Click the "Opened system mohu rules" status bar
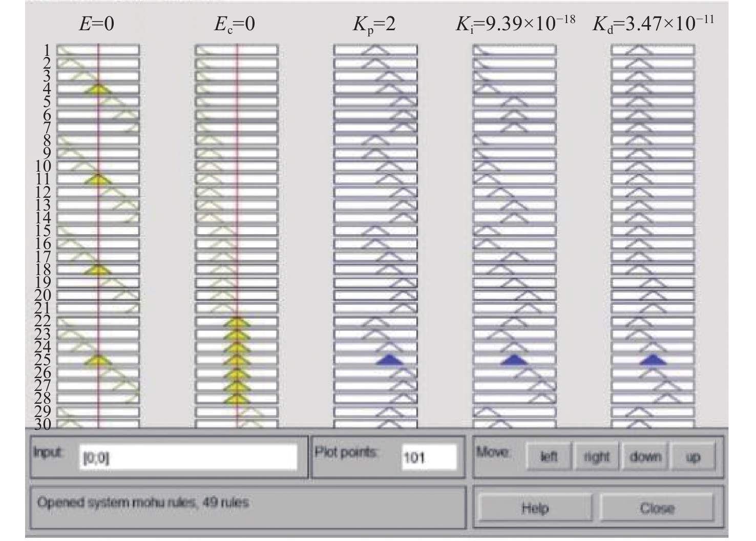Image resolution: width=756 pixels, height=541 pixels. click(x=248, y=507)
